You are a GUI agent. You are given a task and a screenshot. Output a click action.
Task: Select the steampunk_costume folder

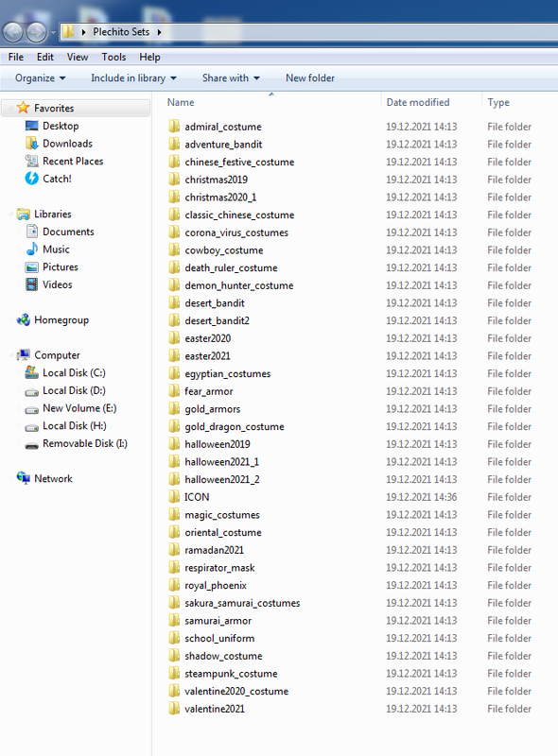231,674
